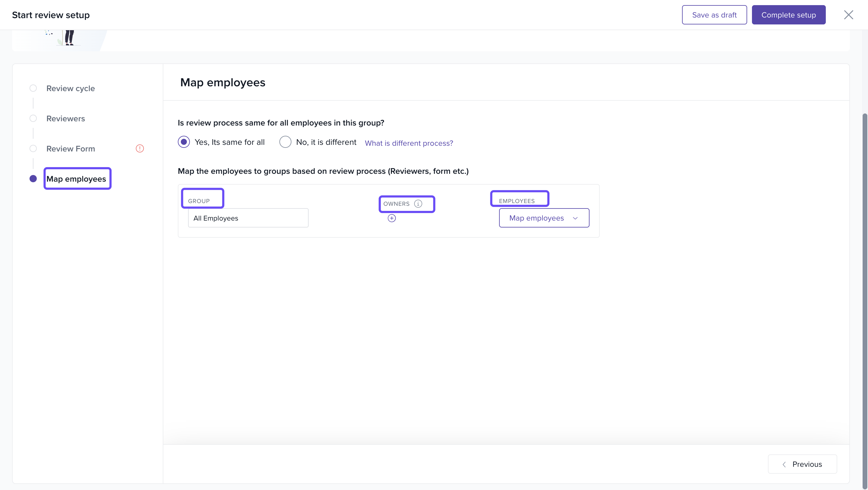Image resolution: width=868 pixels, height=490 pixels.
Task: Click Complete setup button
Action: tap(788, 15)
